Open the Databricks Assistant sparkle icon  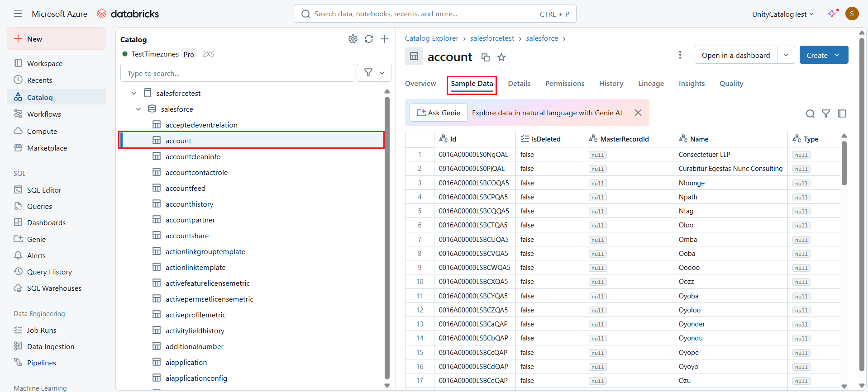(x=832, y=14)
